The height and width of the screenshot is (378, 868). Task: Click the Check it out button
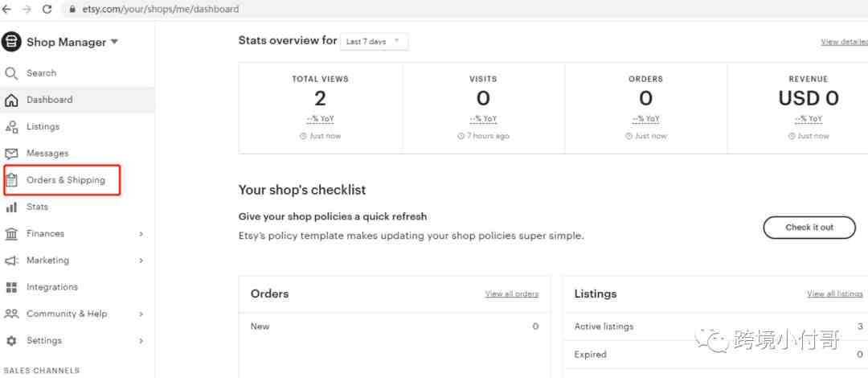pyautogui.click(x=809, y=228)
